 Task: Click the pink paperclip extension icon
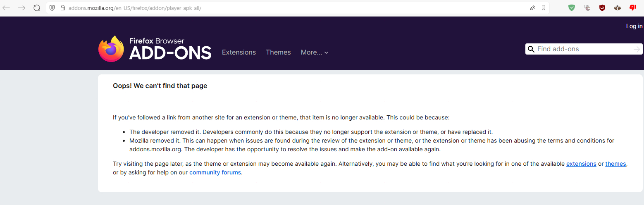(x=587, y=8)
